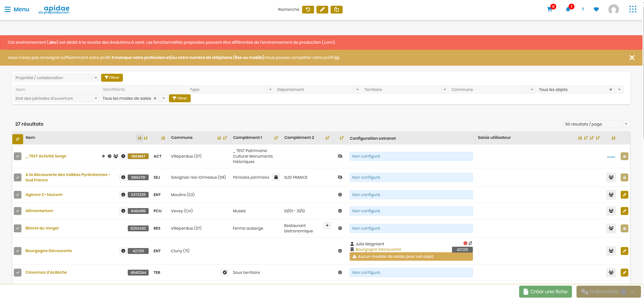Expand the 'Tous les objets' dropdown arrow
Image resolution: width=644 pixels, height=299 pixels.
619,89
